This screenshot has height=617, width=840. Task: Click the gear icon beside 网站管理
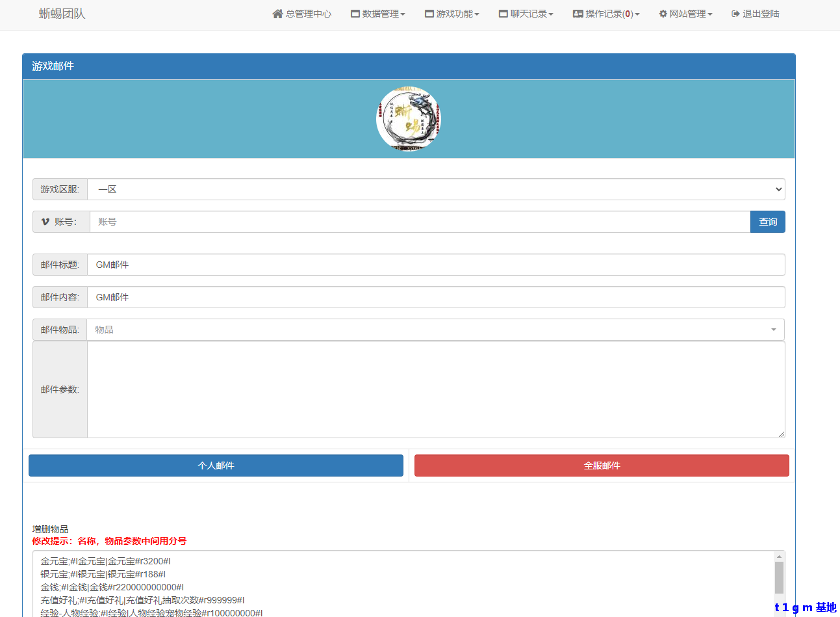pyautogui.click(x=663, y=14)
